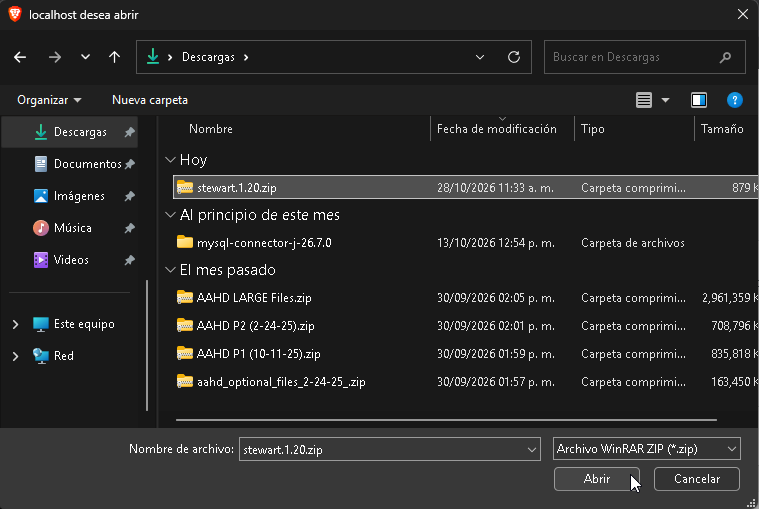Click Abrir to open the file
The image size is (759, 509).
pos(596,479)
